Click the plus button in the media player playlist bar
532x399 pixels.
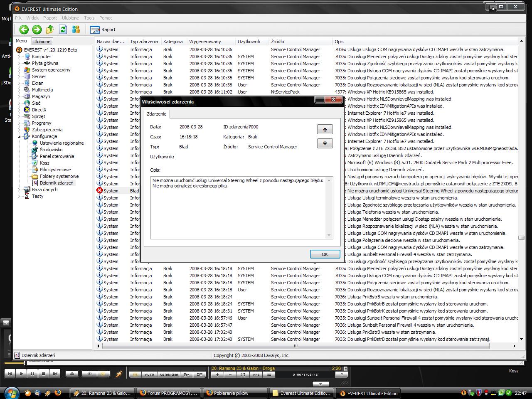tap(217, 374)
